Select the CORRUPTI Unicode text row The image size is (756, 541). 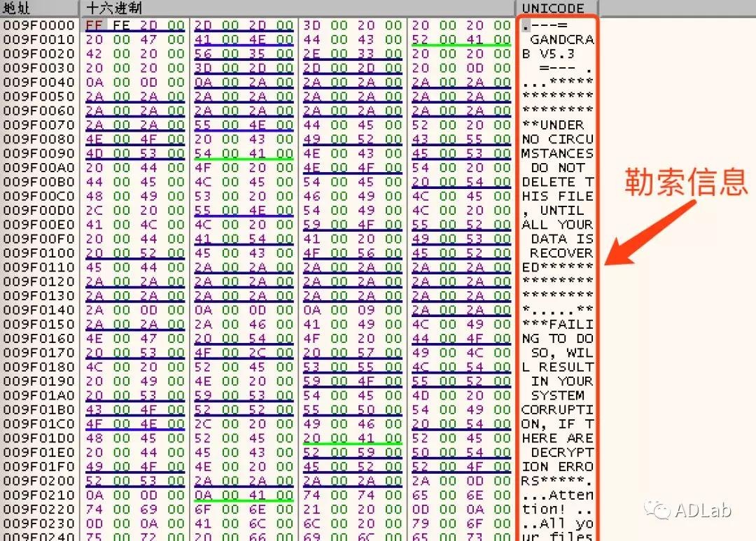(x=557, y=409)
